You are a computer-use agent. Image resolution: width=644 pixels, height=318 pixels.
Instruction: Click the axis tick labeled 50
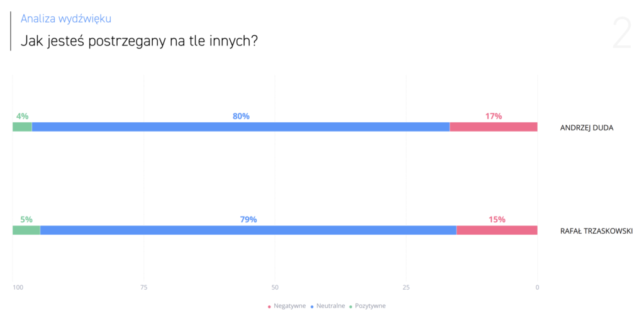[x=275, y=288]
